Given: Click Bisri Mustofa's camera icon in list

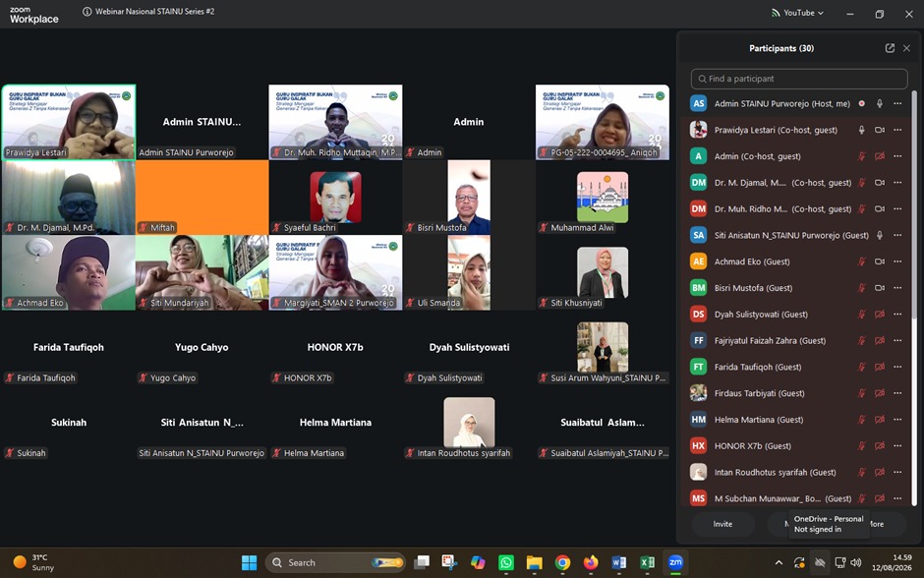Looking at the screenshot, I should 879,288.
